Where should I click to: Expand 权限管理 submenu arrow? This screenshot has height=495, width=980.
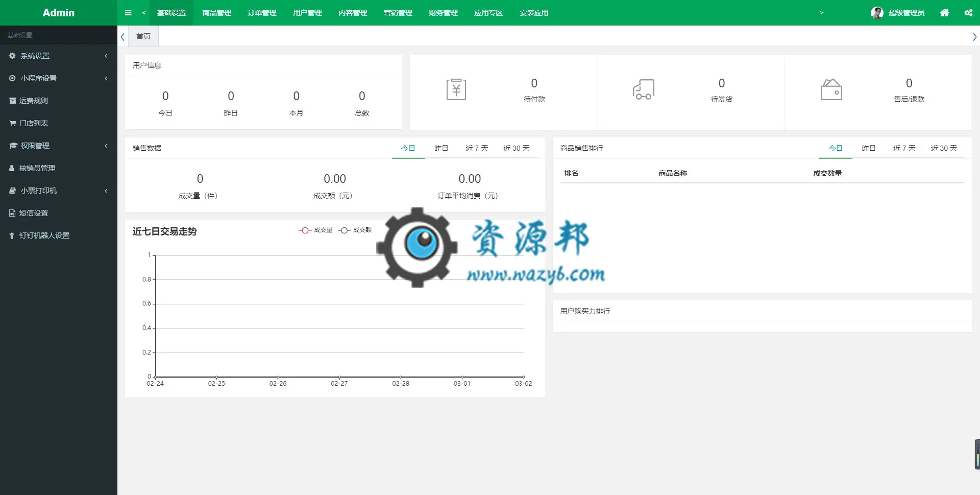click(106, 146)
